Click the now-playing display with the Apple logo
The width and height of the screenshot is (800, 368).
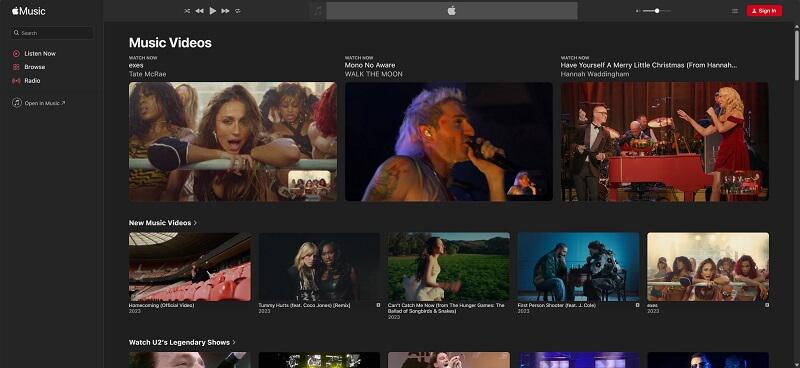coord(452,11)
